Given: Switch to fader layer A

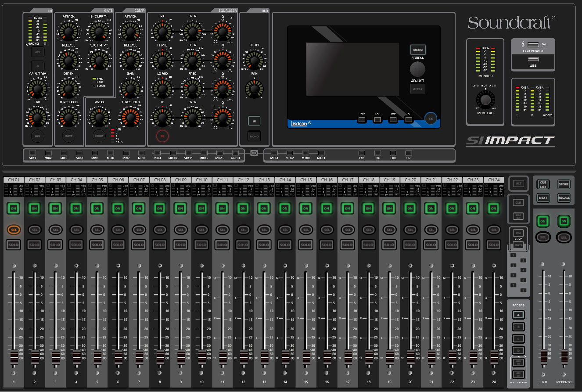Looking at the screenshot, I should pyautogui.click(x=518, y=315).
